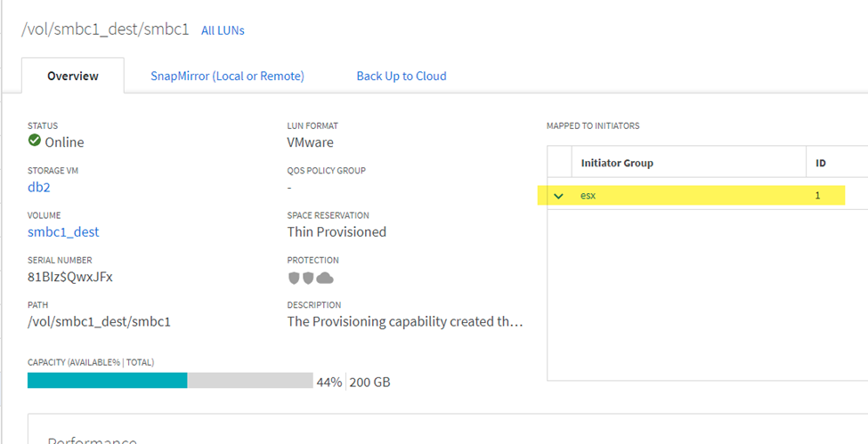Screen dimensions: 868x444
Task: Open the Back Up to Cloud tab
Action: pyautogui.click(x=402, y=77)
